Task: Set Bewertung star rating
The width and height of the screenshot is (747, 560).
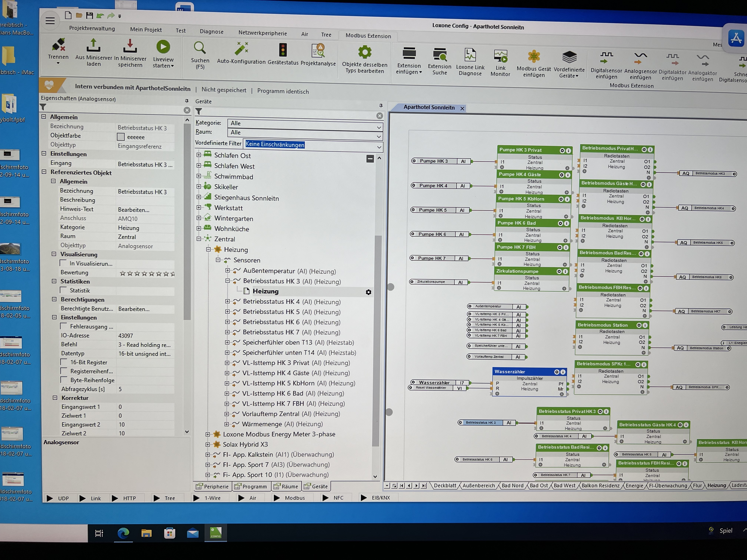Action: pyautogui.click(x=147, y=273)
